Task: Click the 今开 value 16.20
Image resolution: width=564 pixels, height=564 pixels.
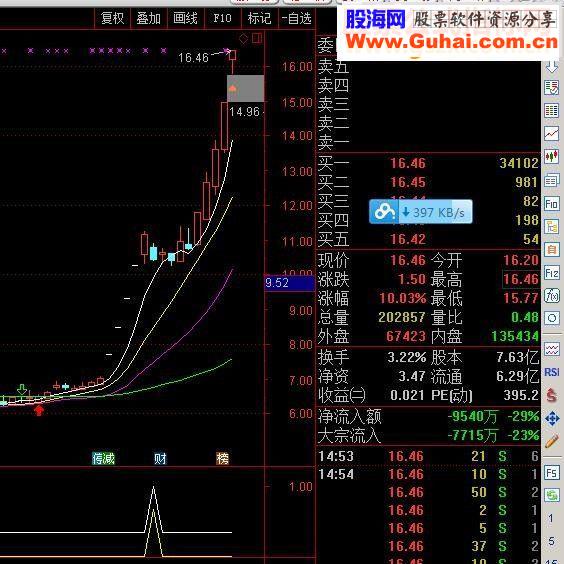Action: pyautogui.click(x=521, y=260)
